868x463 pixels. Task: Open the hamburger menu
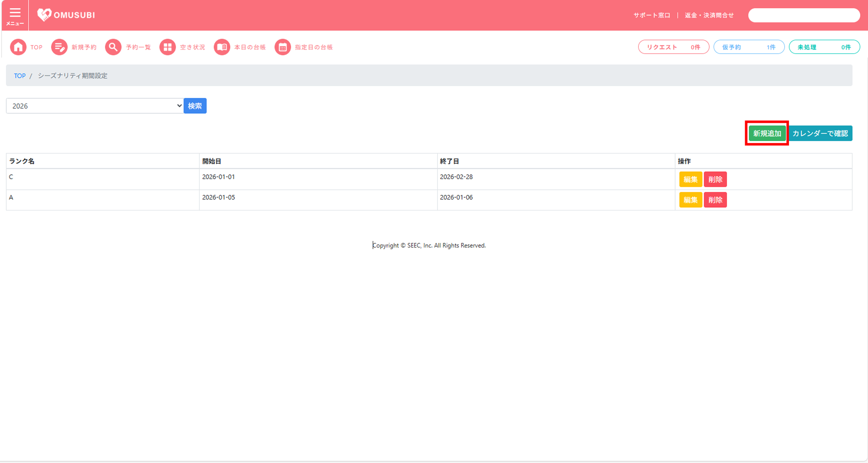pos(15,16)
